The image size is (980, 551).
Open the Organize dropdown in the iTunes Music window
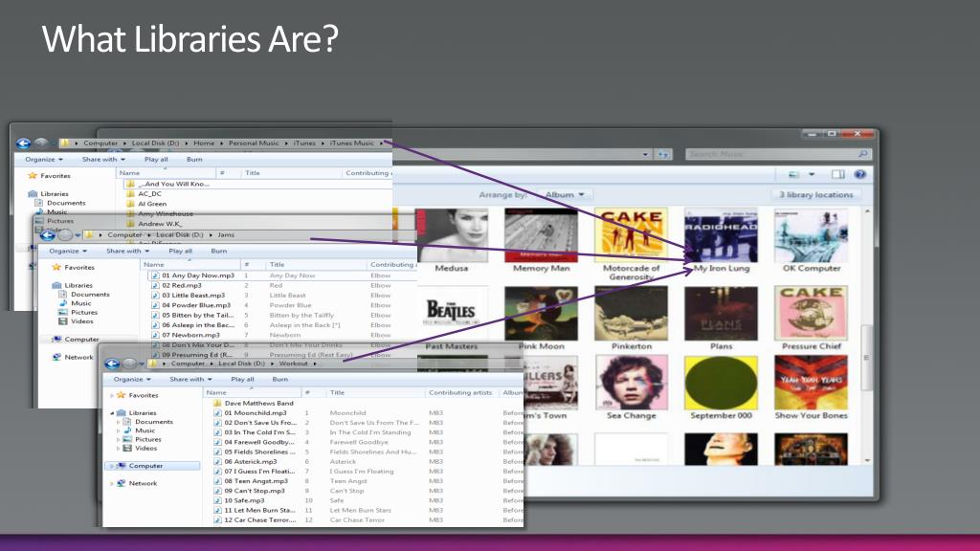(44, 160)
